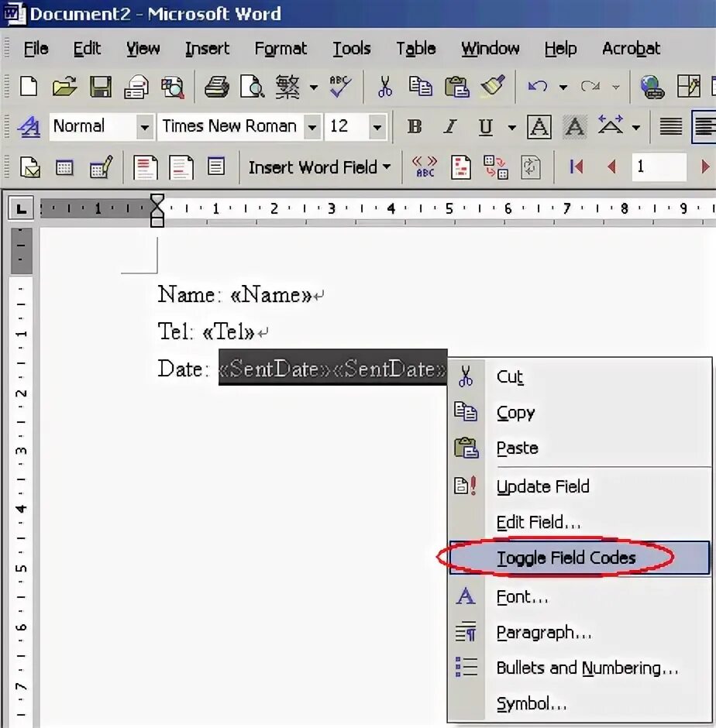Choose Update Field from context menu
The image size is (716, 728).
point(580,486)
